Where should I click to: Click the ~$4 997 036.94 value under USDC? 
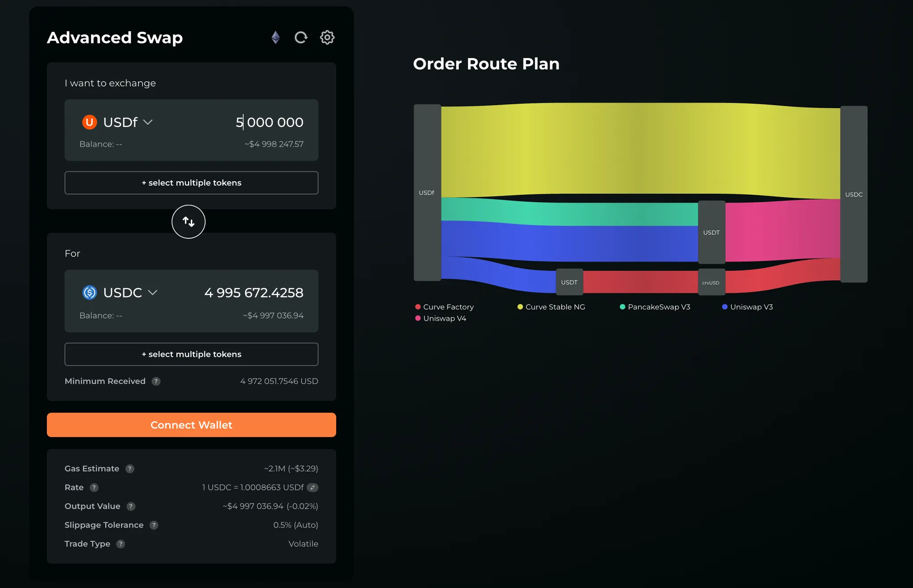pos(273,316)
